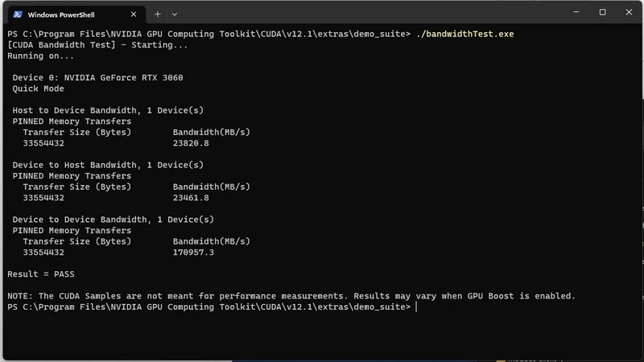
Task: Click the 'Result = PASS' line
Action: (41, 274)
